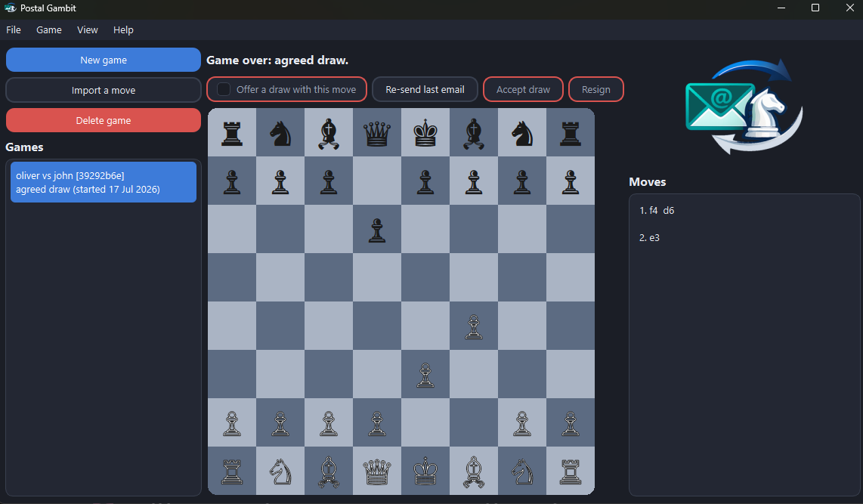The height and width of the screenshot is (504, 863).
Task: Click the Accept draw button
Action: click(523, 89)
